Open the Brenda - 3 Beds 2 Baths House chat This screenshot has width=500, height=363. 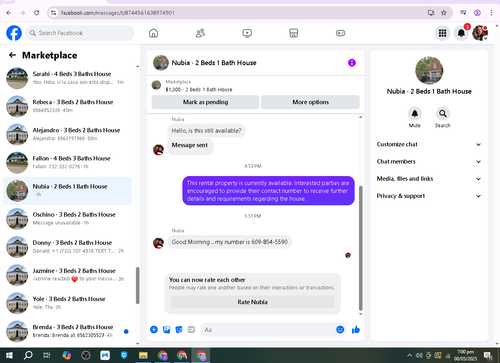coord(68,331)
